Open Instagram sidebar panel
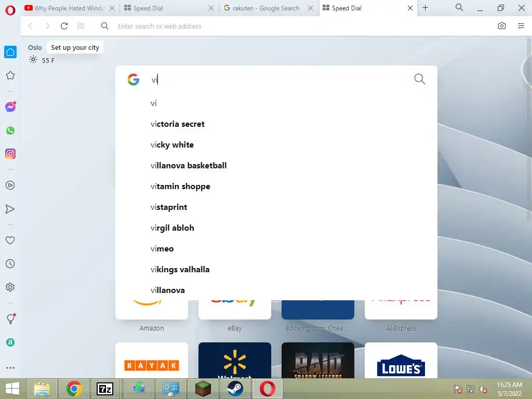The width and height of the screenshot is (532, 399). click(10, 154)
